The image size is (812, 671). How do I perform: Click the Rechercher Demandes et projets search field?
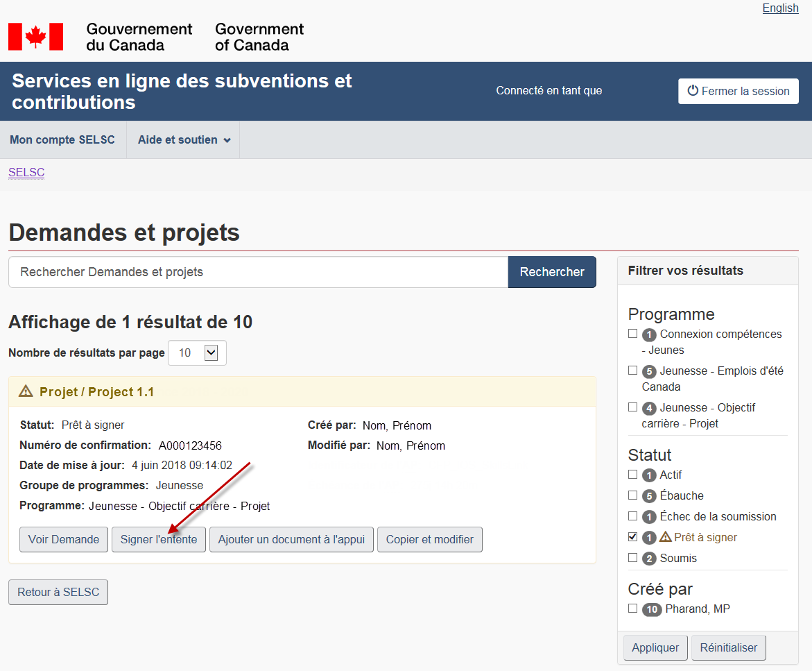point(258,272)
